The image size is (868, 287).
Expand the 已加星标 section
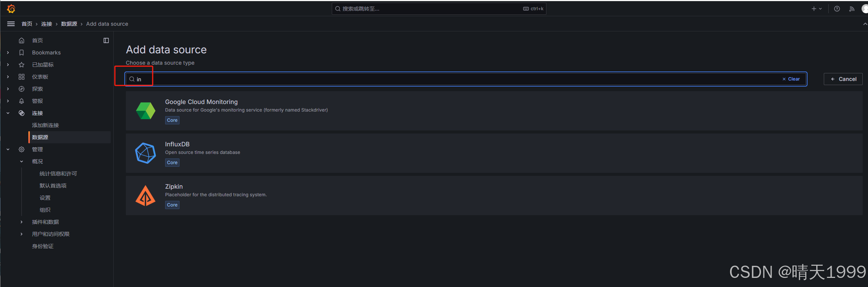[x=8, y=65]
